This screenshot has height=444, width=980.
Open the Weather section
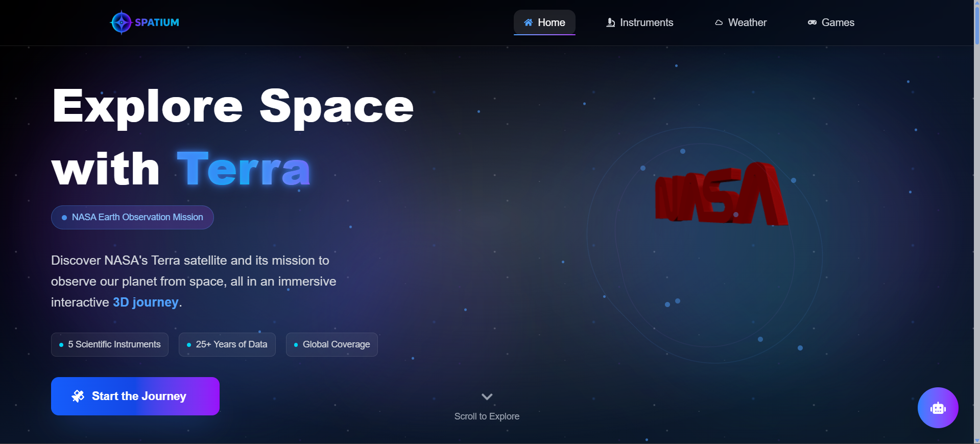tap(740, 22)
